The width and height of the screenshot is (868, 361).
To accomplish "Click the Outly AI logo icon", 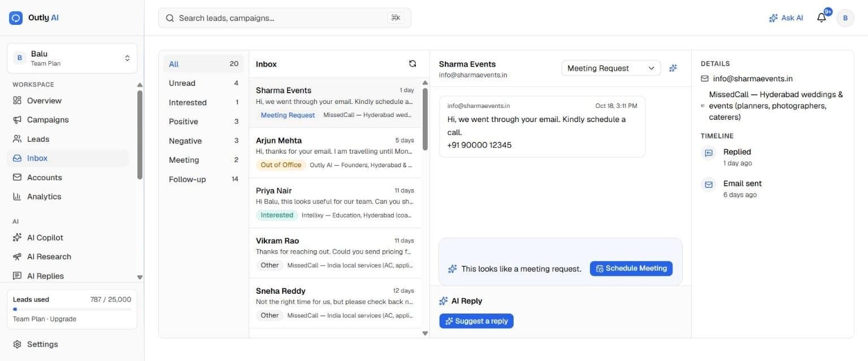I will point(15,18).
